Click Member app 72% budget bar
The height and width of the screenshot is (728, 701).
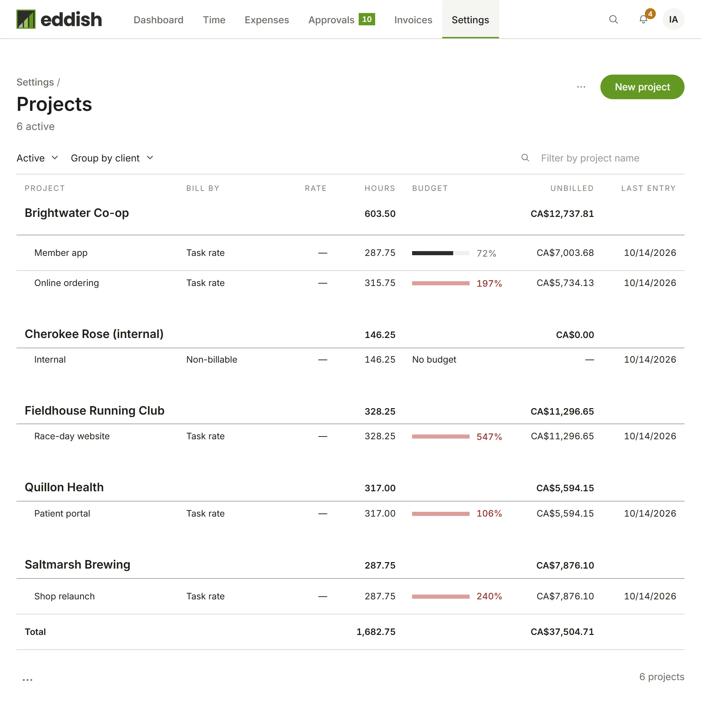coord(441,253)
